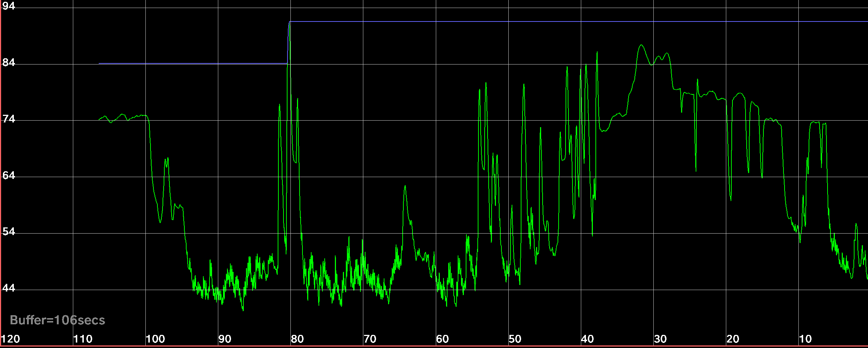The width and height of the screenshot is (868, 348).
Task: Click the 80 time axis label
Action: click(297, 339)
